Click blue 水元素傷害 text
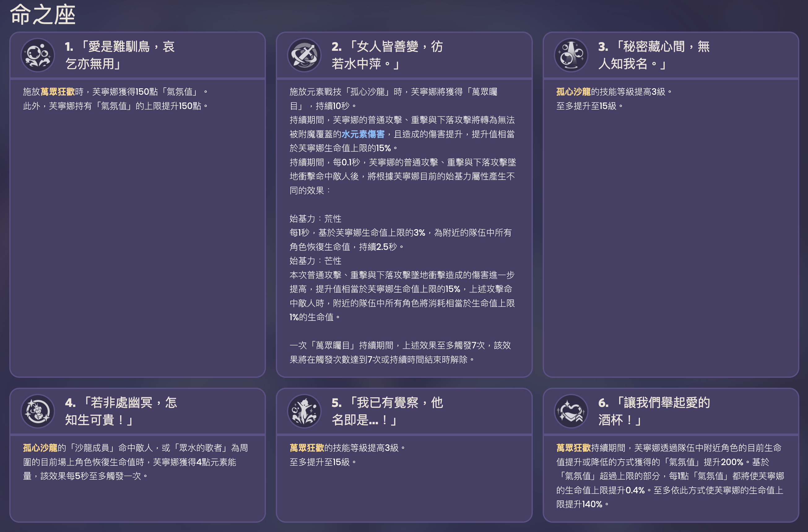 (363, 134)
